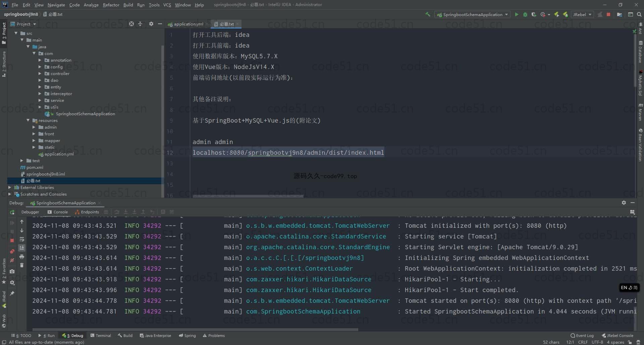Screen dimensions: 644x345
Task: Toggle scroll to end in console
Action: coord(22,248)
